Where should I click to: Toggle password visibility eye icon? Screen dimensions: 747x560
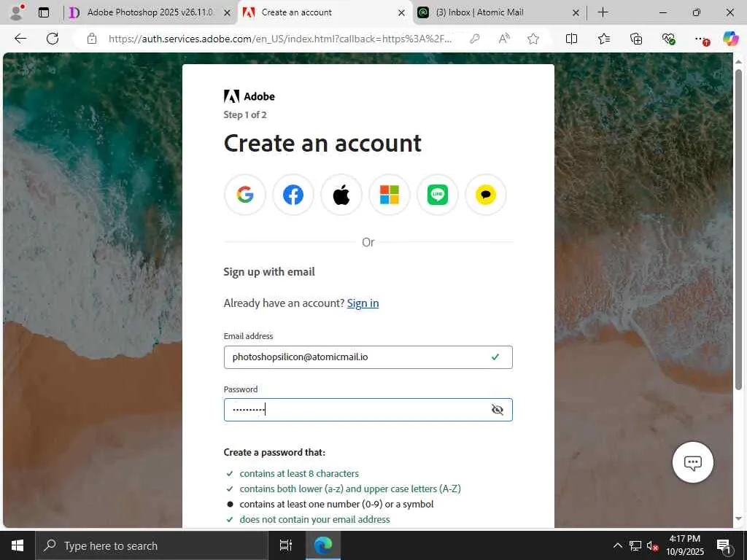tap(497, 410)
